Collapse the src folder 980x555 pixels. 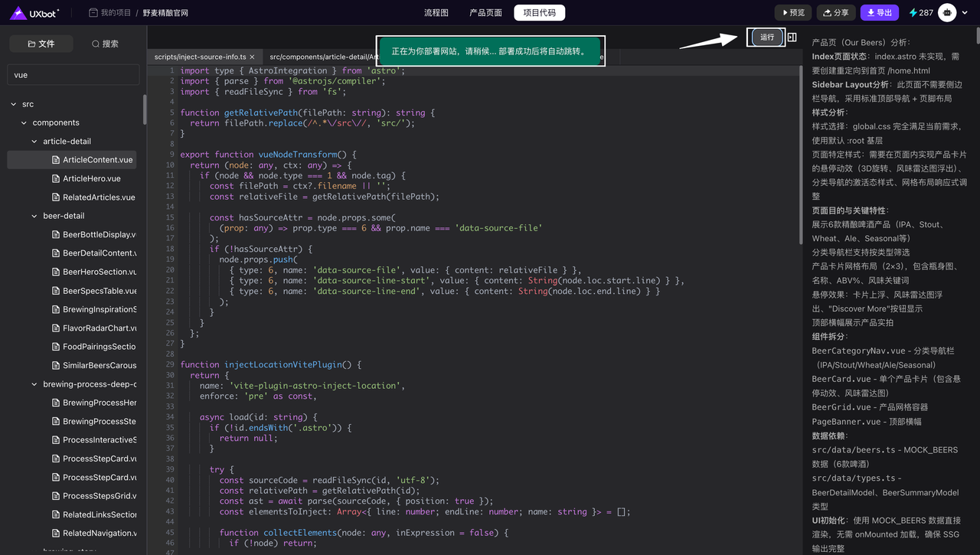[x=14, y=104]
